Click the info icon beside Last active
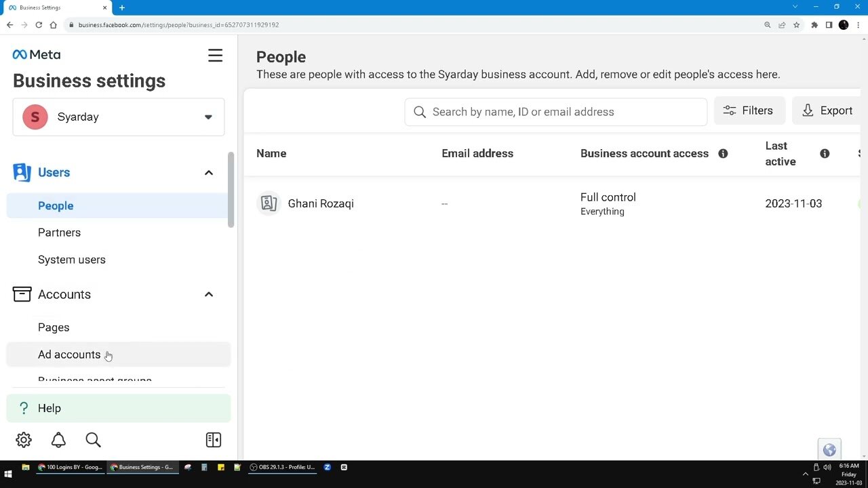Image resolution: width=868 pixels, height=488 pixels. point(825,153)
